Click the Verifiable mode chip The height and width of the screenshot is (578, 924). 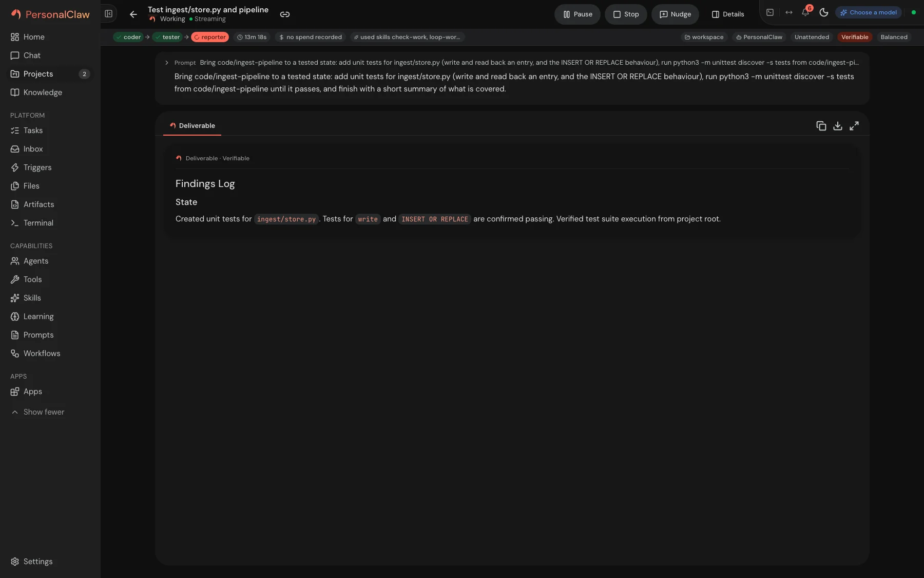tap(855, 37)
